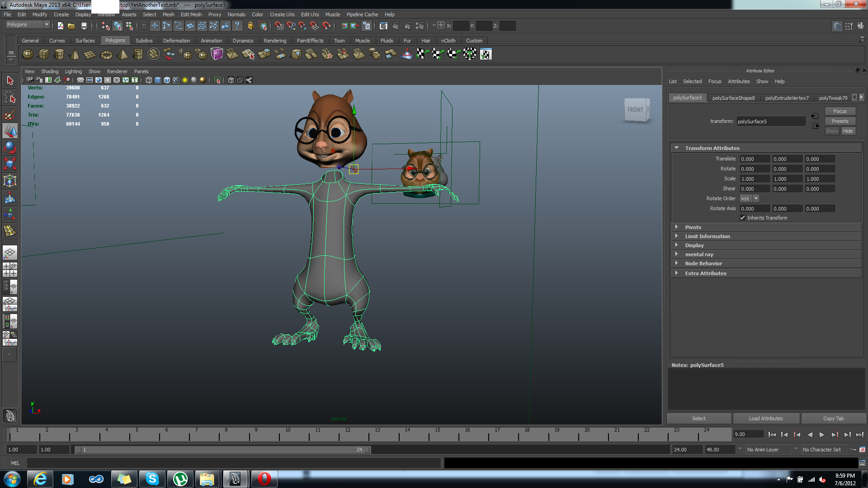Image resolution: width=868 pixels, height=488 pixels.
Task: Click the polygon torus shelf icon
Action: [x=106, y=55]
